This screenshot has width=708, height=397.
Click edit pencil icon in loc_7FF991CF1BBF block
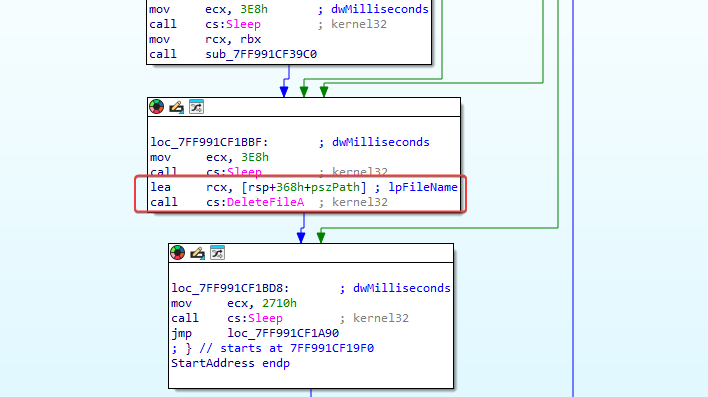[x=177, y=107]
